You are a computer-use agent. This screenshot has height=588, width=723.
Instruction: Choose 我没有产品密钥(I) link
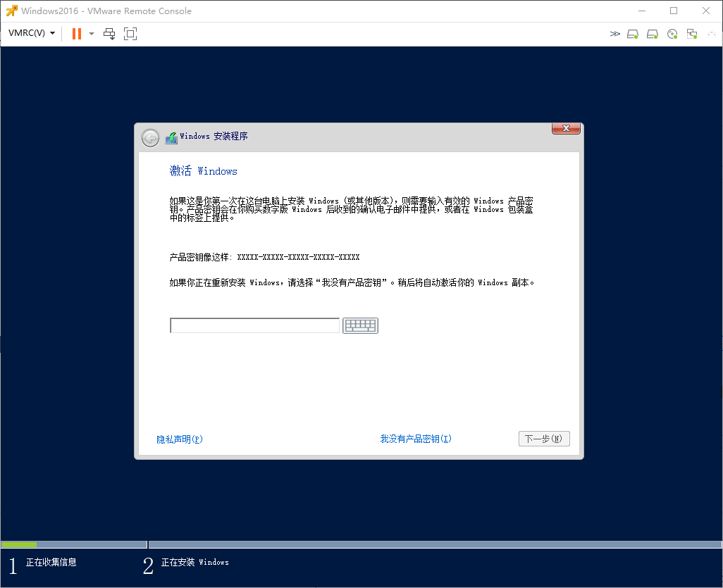point(416,439)
